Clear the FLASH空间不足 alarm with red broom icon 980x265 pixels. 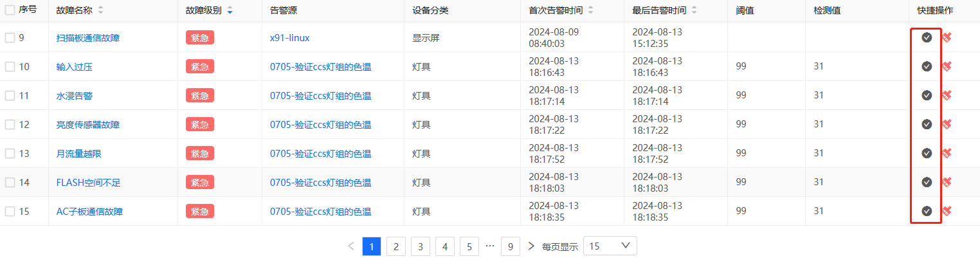947,182
